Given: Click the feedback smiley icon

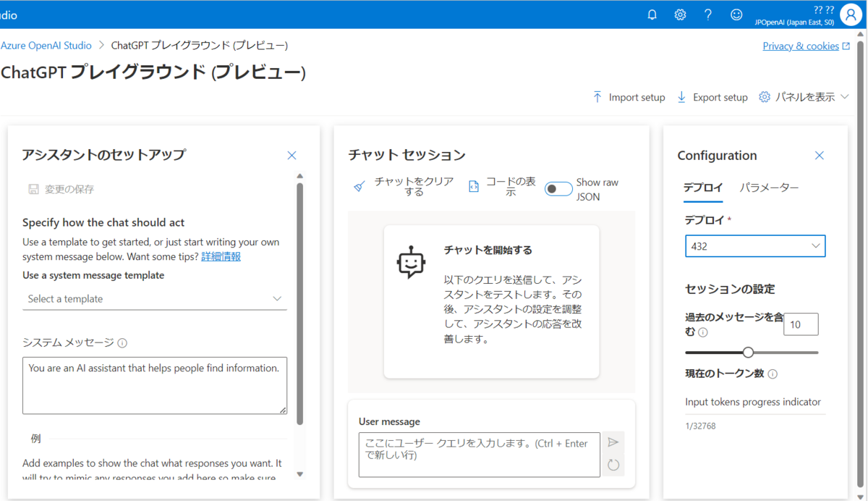Looking at the screenshot, I should 736,14.
